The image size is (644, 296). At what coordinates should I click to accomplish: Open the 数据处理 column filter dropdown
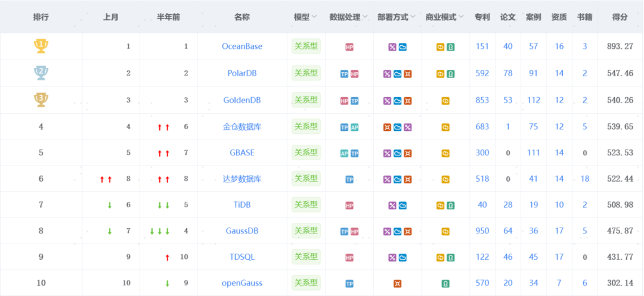pyautogui.click(x=365, y=17)
